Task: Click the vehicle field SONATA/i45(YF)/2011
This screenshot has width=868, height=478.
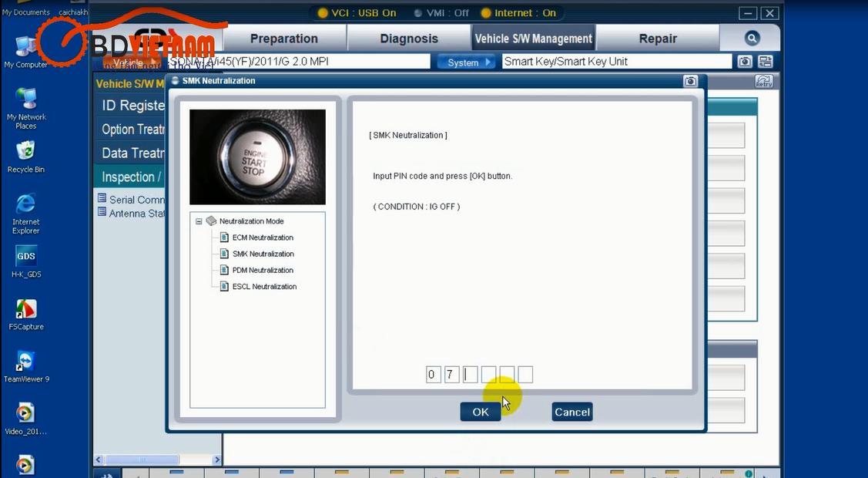Action: tap(299, 62)
